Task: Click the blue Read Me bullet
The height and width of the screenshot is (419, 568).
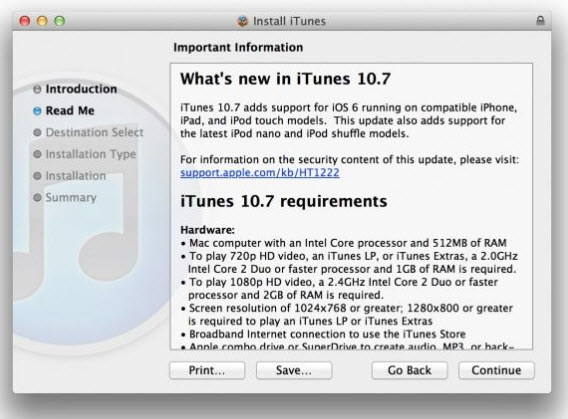Action: pos(37,111)
